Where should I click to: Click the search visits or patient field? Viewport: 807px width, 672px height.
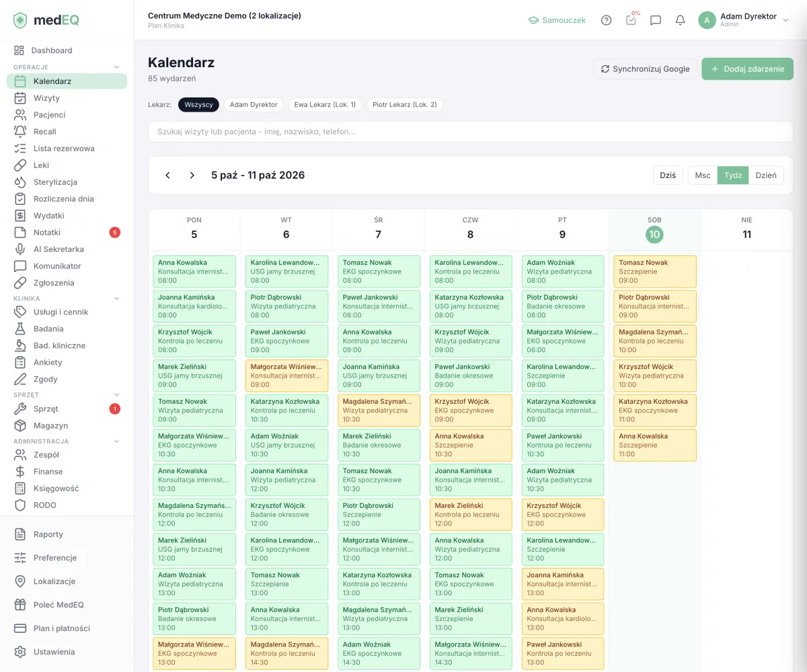click(x=471, y=132)
